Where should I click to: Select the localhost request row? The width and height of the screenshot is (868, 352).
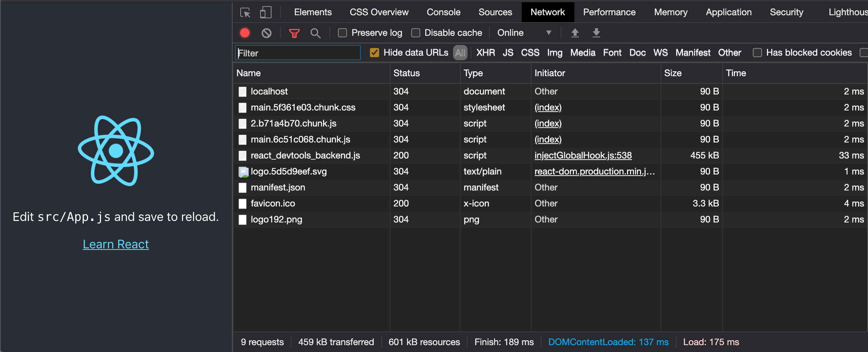click(x=550, y=91)
